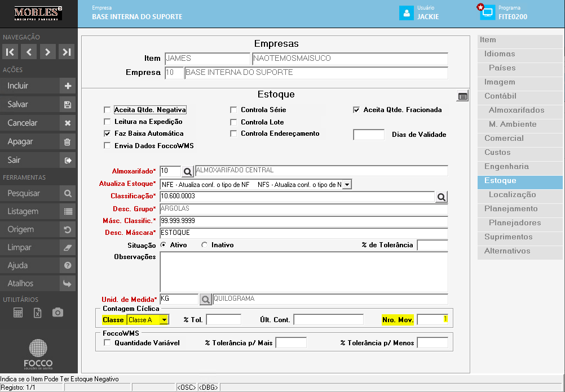The height and width of the screenshot is (392, 565).
Task: Click the question mark icon beside Ajuda
Action: pos(68,265)
